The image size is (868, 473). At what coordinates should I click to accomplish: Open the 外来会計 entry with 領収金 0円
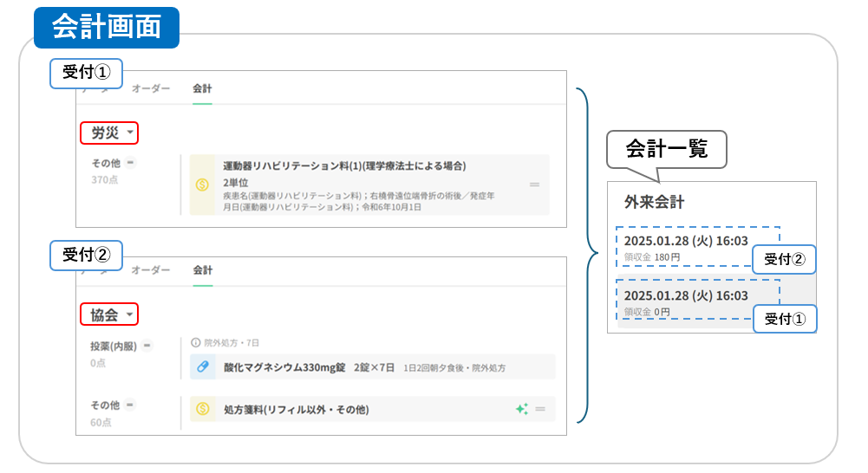[x=685, y=302]
